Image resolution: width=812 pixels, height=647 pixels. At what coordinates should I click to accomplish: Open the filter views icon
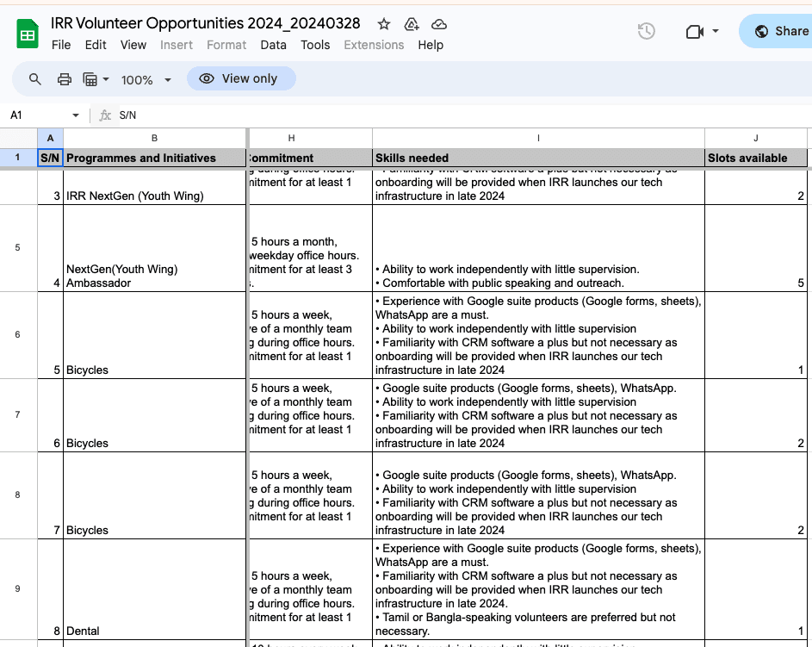(90, 79)
